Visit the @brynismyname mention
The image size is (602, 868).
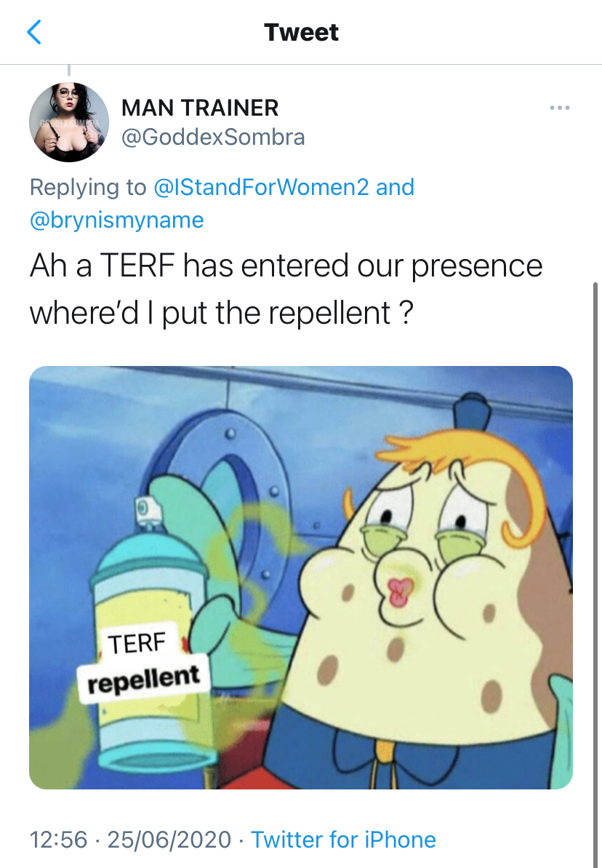click(116, 220)
